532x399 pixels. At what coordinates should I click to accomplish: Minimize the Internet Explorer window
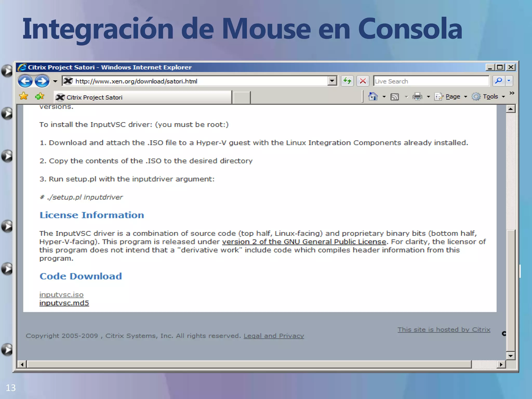(x=490, y=67)
